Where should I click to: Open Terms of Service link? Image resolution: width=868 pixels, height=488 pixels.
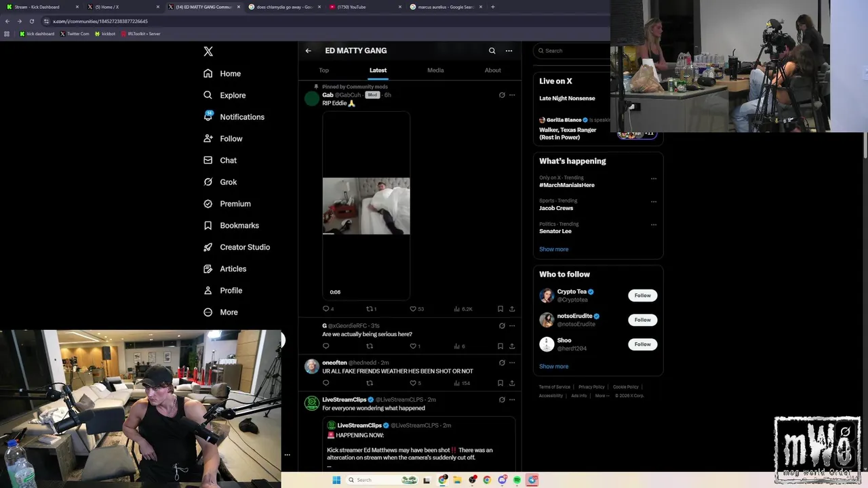[555, 387]
